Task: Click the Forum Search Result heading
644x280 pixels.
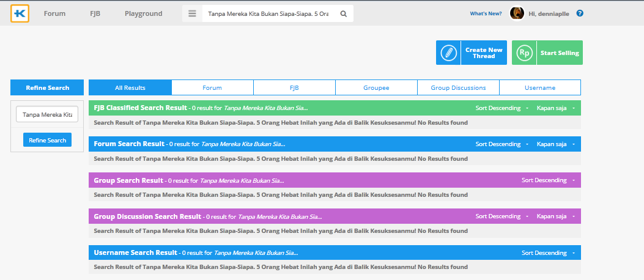Action: (129, 144)
